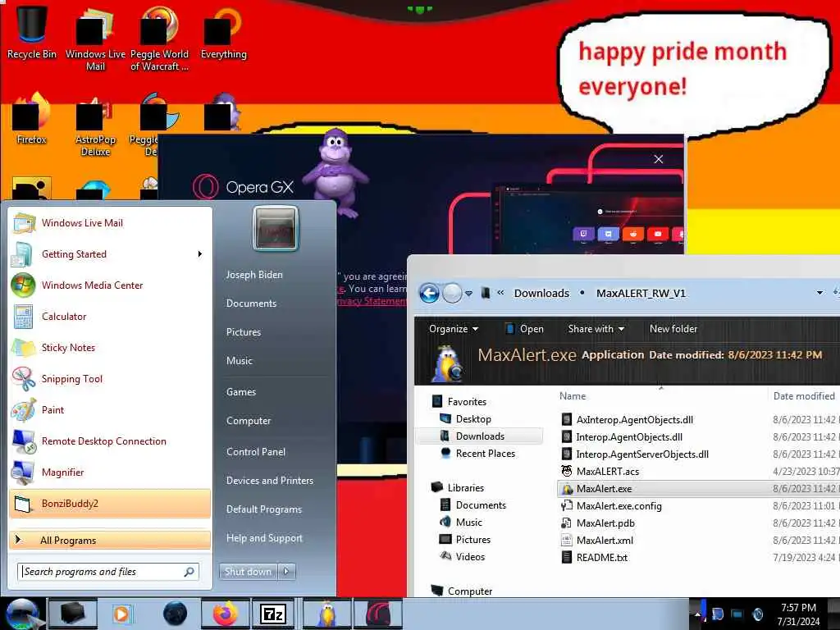The width and height of the screenshot is (840, 630).
Task: Open Magnifier from the Start menu
Action: (110, 472)
